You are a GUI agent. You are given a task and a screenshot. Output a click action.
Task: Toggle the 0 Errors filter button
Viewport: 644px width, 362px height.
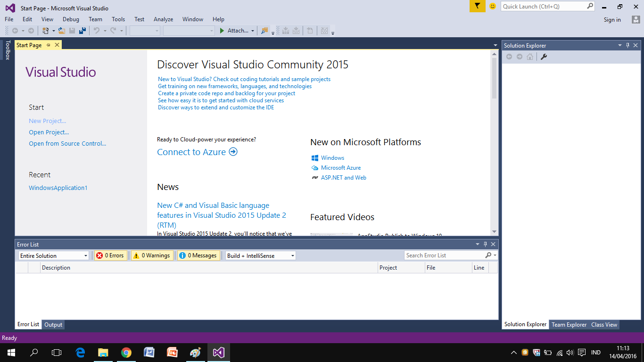point(110,255)
